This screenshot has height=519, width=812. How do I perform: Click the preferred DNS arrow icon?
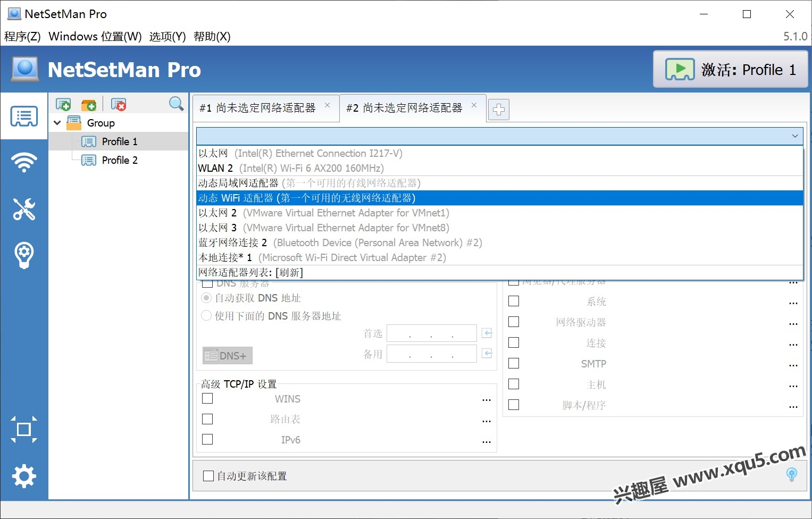click(x=487, y=333)
